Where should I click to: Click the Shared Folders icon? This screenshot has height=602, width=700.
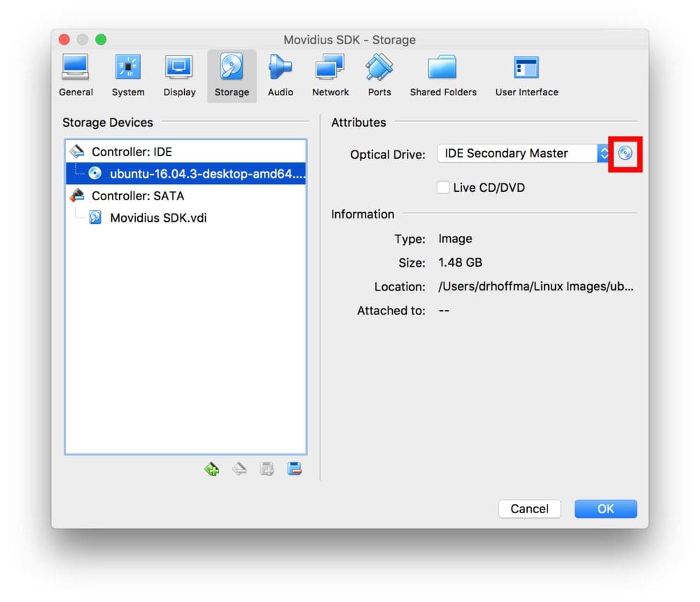(443, 75)
